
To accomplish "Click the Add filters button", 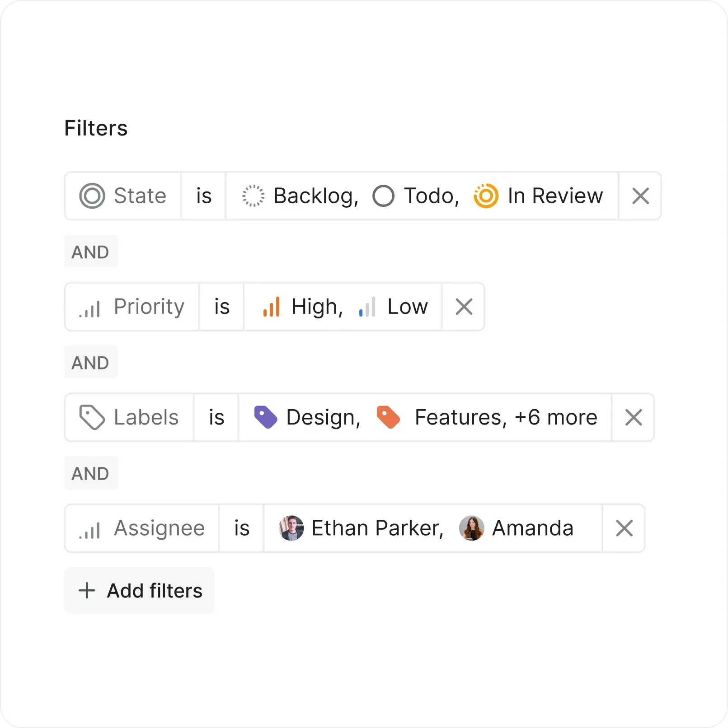I will tap(139, 590).
